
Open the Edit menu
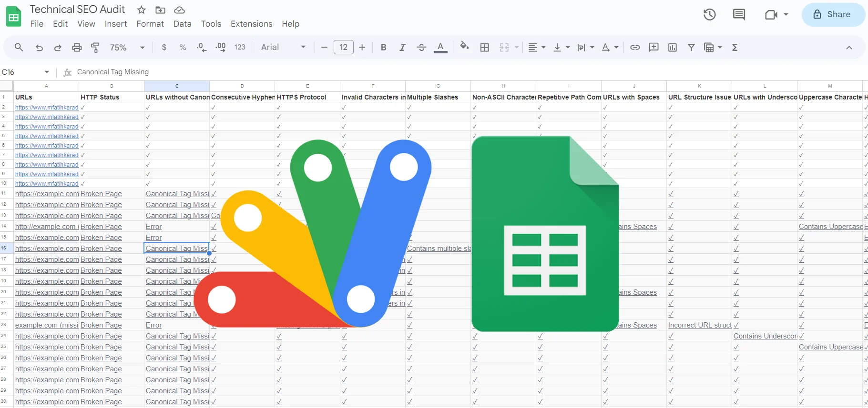point(60,24)
